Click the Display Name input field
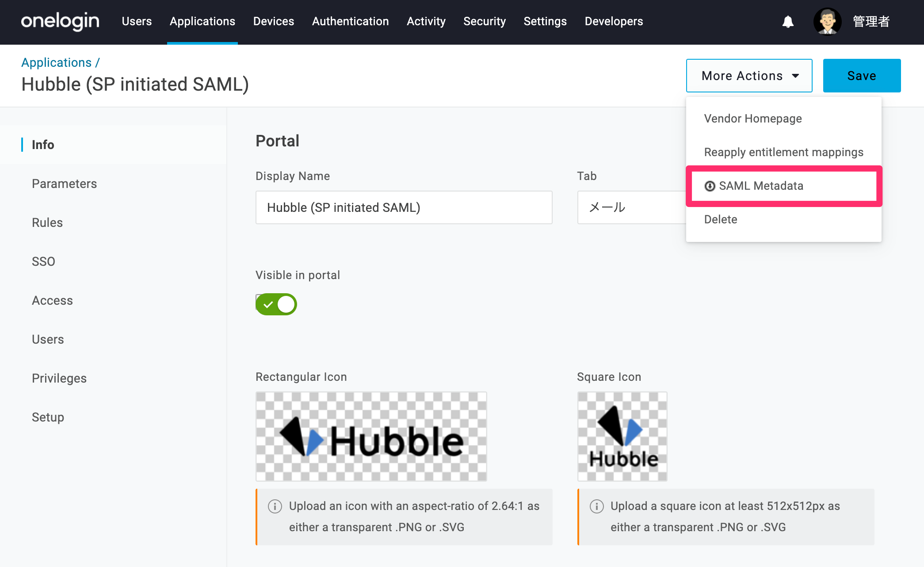This screenshot has width=924, height=567. [x=404, y=207]
